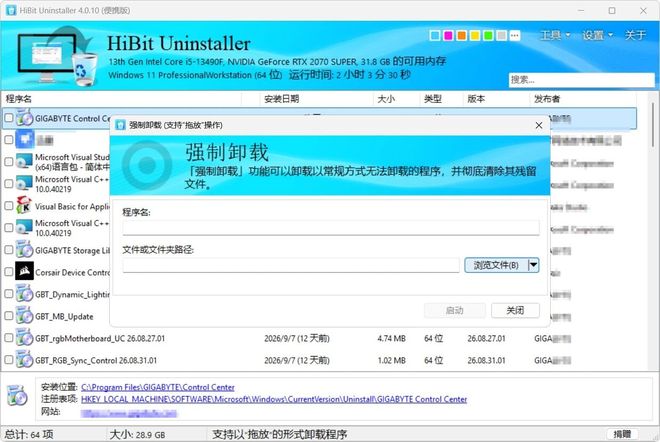Open the HKEY_LOCAL_MACHINE registry key link
Image resolution: width=660 pixels, height=442 pixels.
[x=274, y=399]
